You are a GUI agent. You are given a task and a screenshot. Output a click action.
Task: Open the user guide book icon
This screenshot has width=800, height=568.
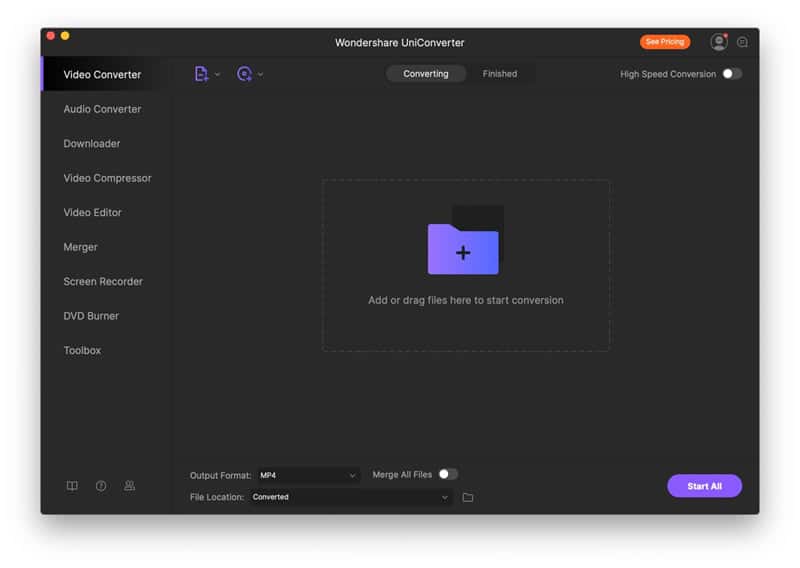pos(72,486)
